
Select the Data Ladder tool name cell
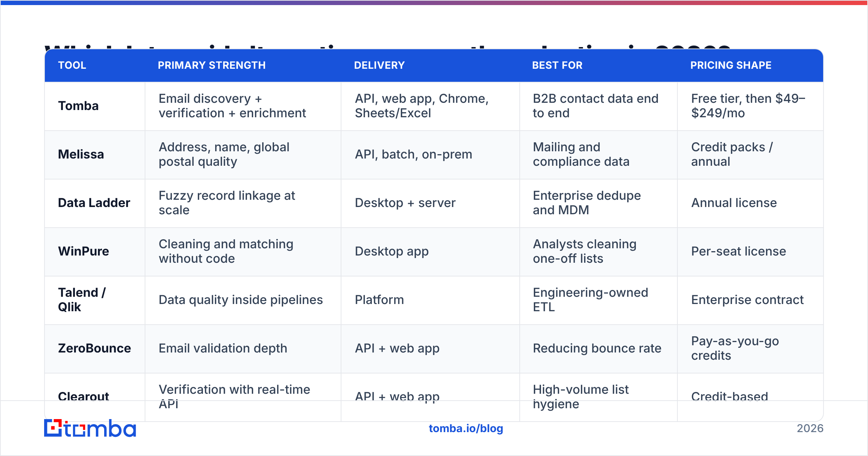pyautogui.click(x=95, y=203)
